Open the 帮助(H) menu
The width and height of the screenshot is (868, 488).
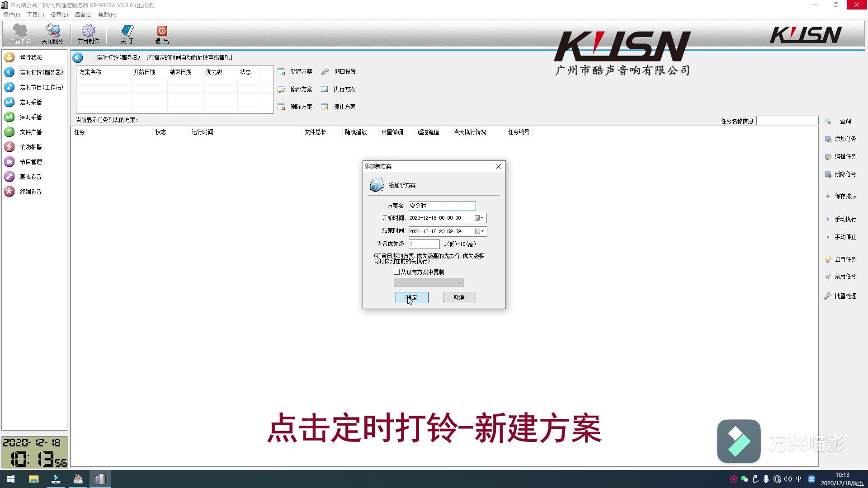(x=107, y=15)
